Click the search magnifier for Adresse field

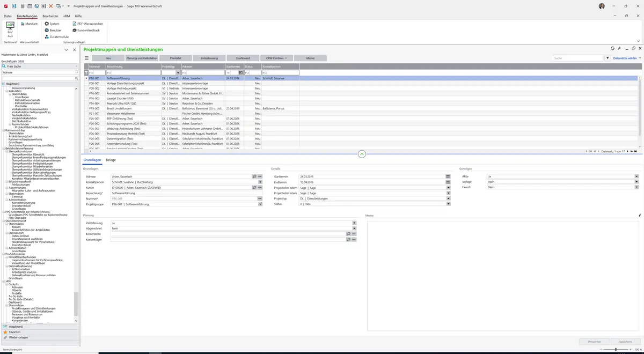tap(254, 176)
